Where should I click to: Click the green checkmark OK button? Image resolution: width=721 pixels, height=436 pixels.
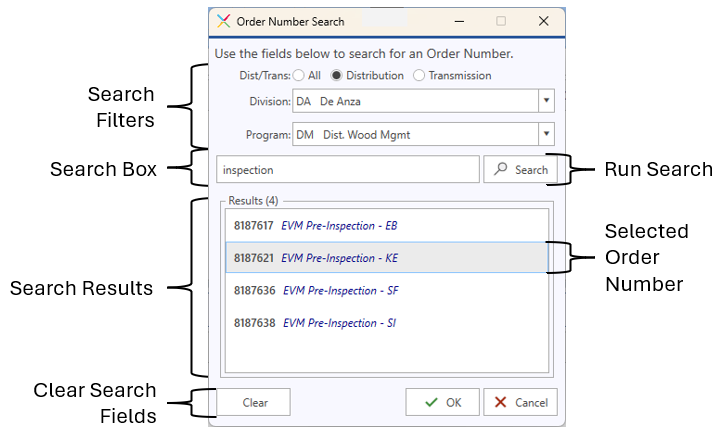point(442,402)
